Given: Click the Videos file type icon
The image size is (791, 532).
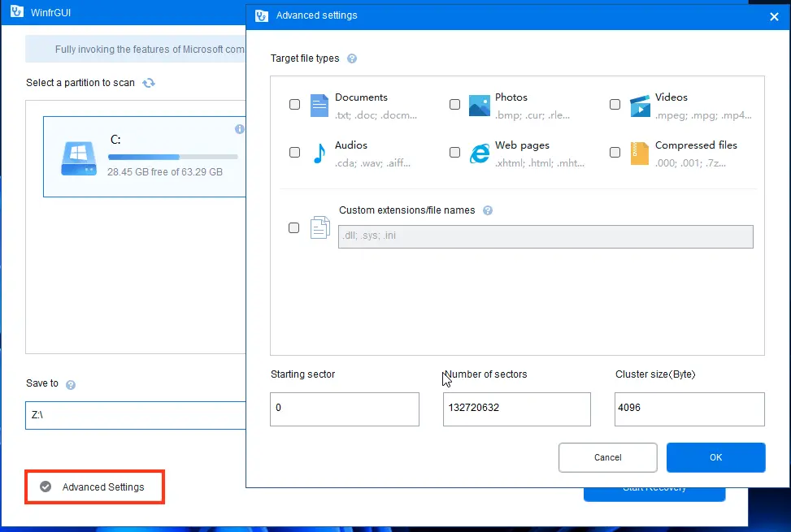Looking at the screenshot, I should point(640,106).
